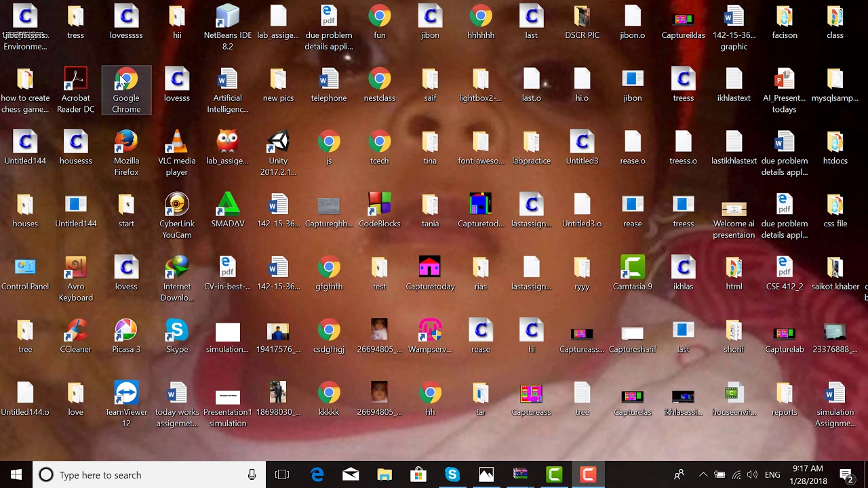This screenshot has width=868, height=488.
Task: Open the Photos app in taskbar
Action: click(x=486, y=474)
